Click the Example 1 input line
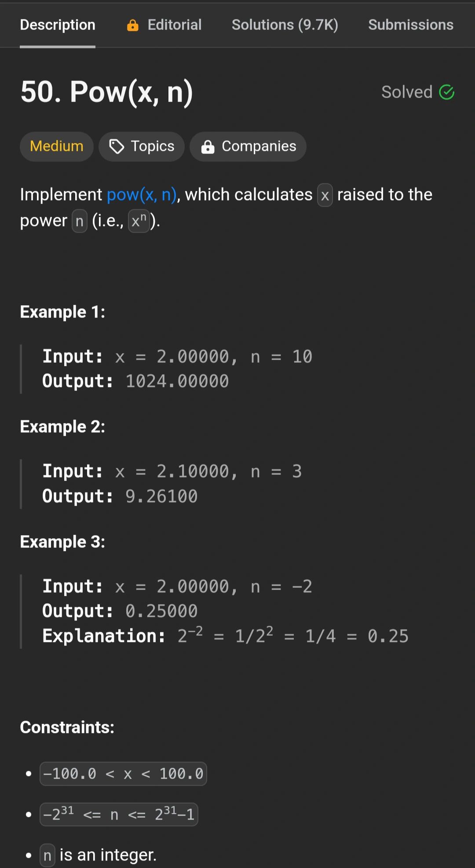Image resolution: width=475 pixels, height=868 pixels. pyautogui.click(x=177, y=357)
